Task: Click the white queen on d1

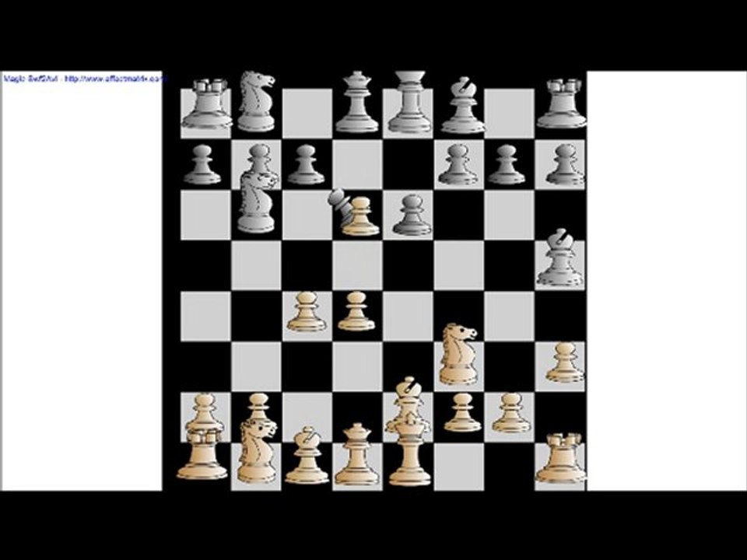Action: click(x=357, y=454)
